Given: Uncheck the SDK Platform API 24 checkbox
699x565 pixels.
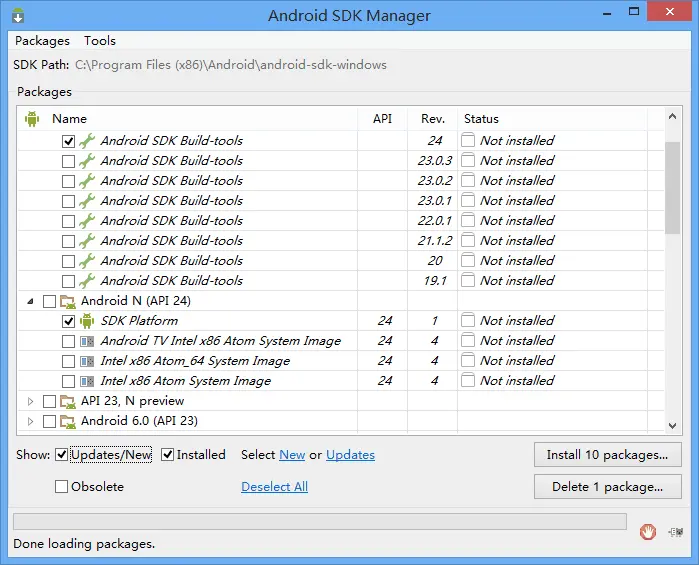Looking at the screenshot, I should (x=68, y=322).
